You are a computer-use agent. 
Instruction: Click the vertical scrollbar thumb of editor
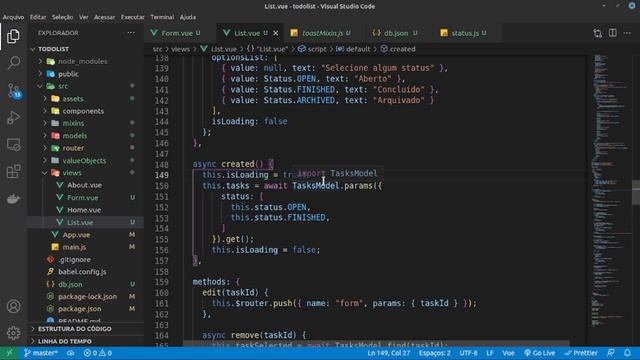pos(636,192)
